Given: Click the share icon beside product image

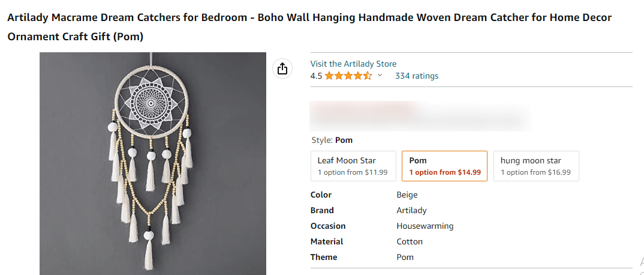Looking at the screenshot, I should (282, 69).
